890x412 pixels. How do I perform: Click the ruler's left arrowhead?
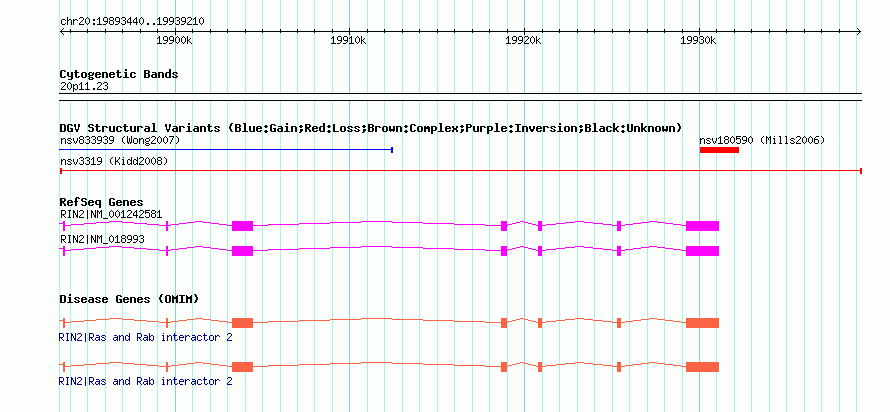coord(62,31)
